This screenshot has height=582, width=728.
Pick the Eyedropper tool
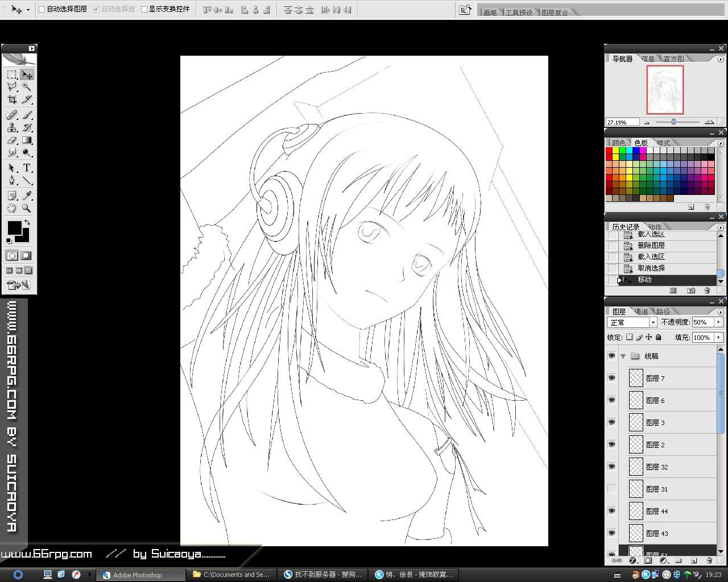click(26, 196)
